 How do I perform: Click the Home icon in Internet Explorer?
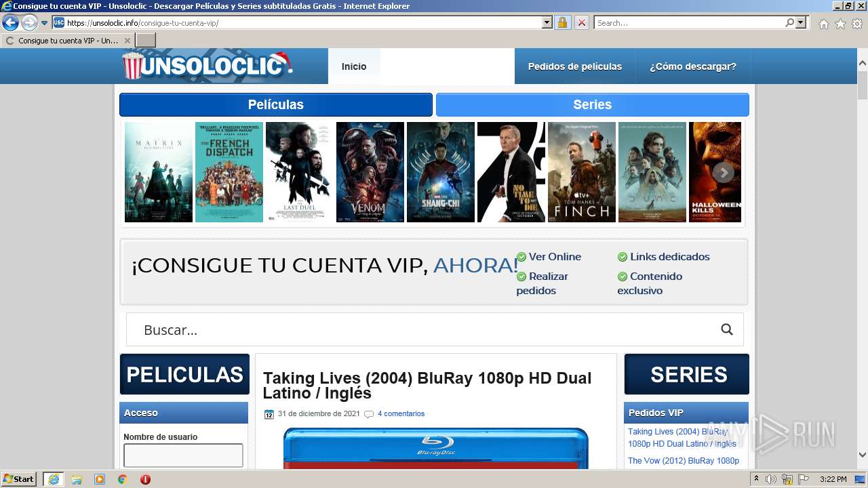[x=823, y=24]
